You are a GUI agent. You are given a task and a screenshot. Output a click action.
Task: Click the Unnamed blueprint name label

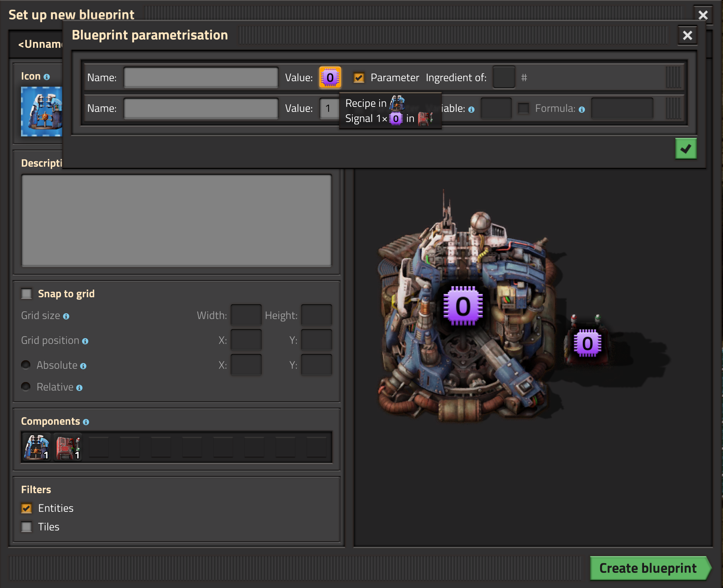click(x=40, y=44)
